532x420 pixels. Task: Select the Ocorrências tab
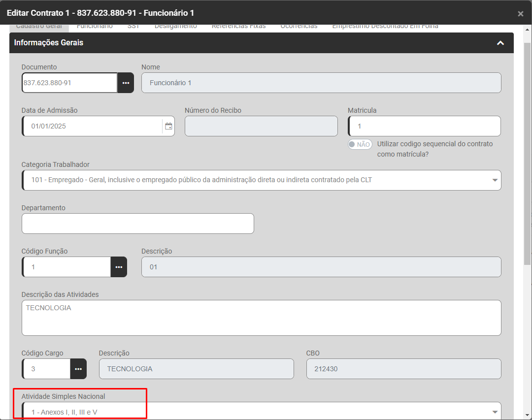click(x=299, y=27)
